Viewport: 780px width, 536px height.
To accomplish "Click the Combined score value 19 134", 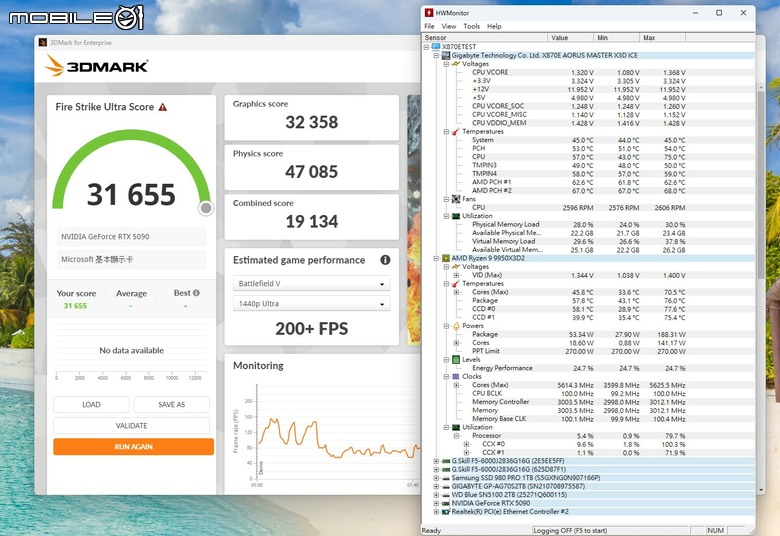I will click(311, 221).
